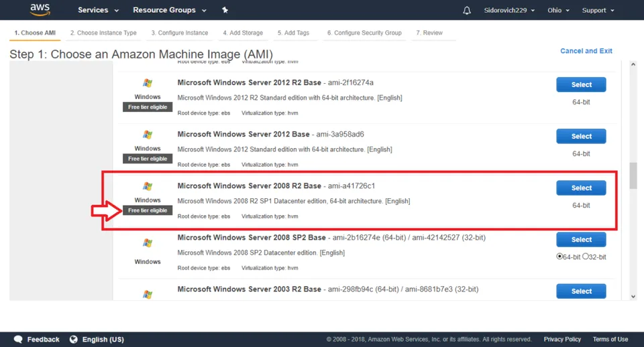
Task: Click text ami-3a958ad6
Action: coord(340,134)
